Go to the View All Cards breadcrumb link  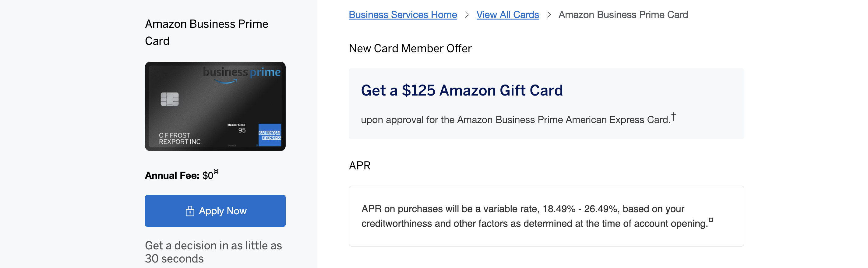pos(507,15)
